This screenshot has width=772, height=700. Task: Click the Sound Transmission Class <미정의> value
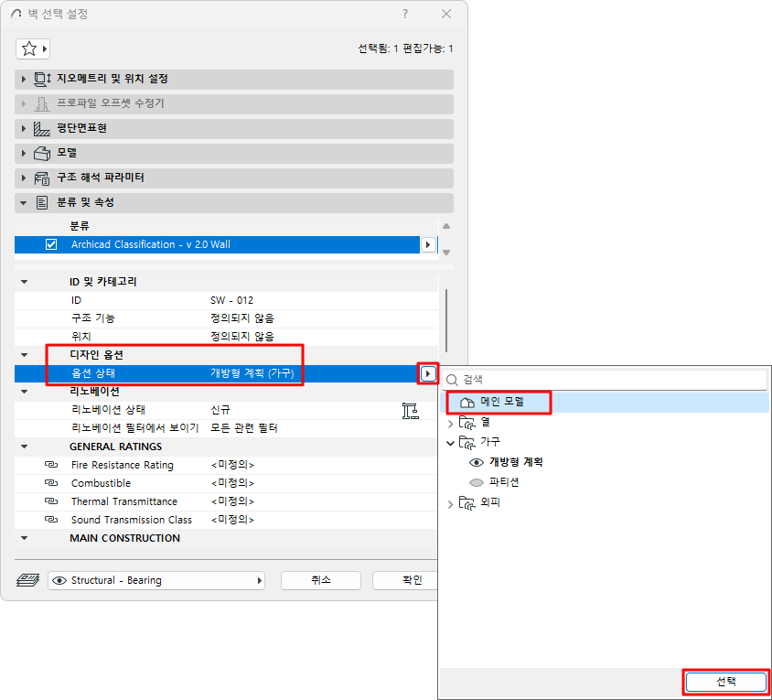coord(232,519)
